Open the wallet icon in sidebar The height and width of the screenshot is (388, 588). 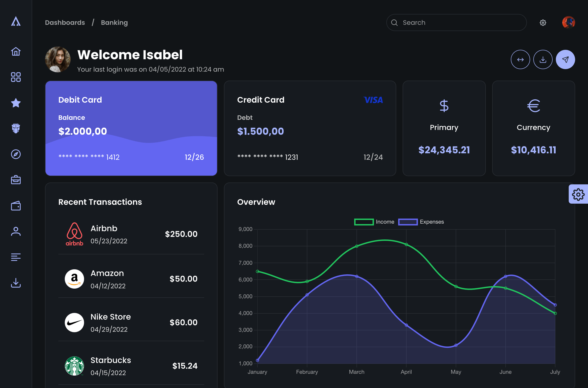point(16,206)
